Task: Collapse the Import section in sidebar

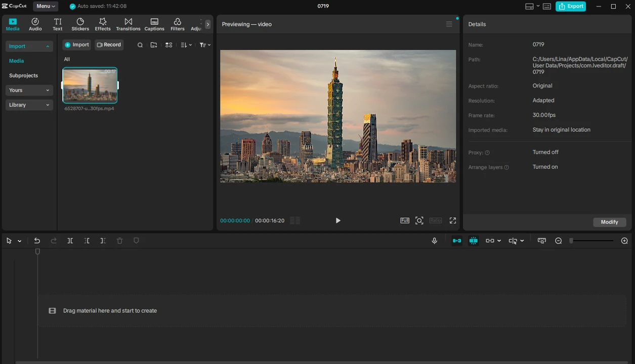Action: pyautogui.click(x=29, y=46)
